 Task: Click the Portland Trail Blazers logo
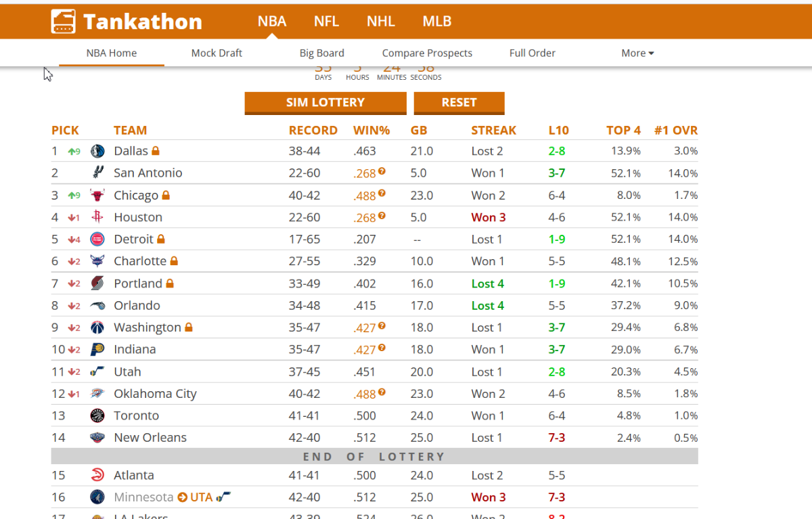pyautogui.click(x=97, y=284)
